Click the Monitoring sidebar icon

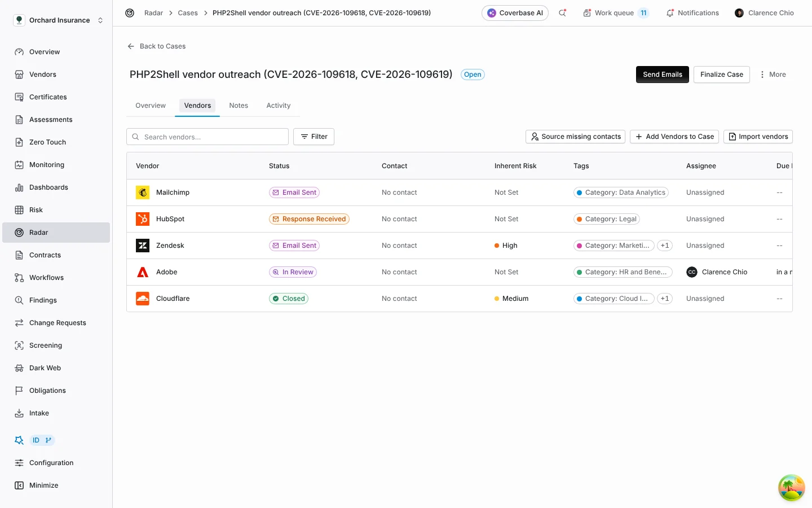[x=19, y=165]
